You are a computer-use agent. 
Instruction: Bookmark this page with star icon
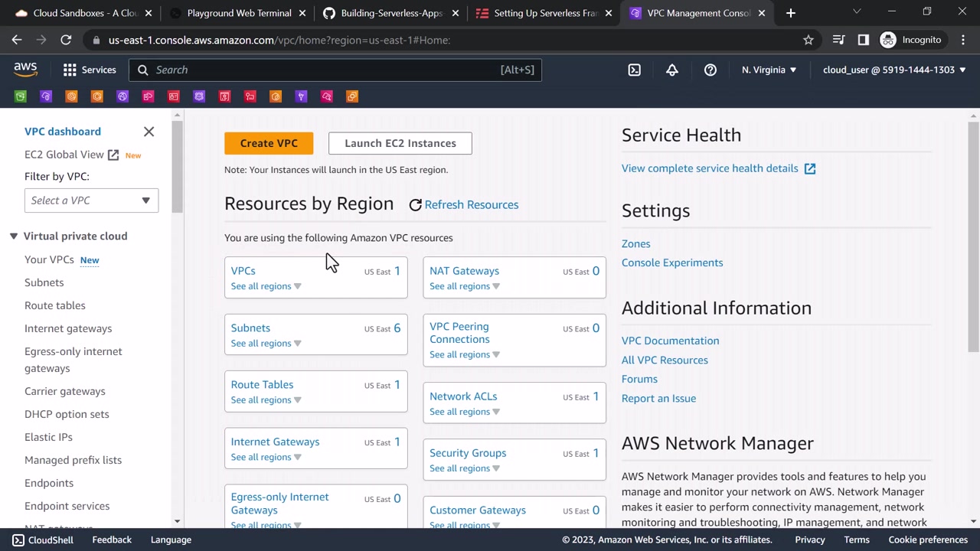[x=808, y=40]
